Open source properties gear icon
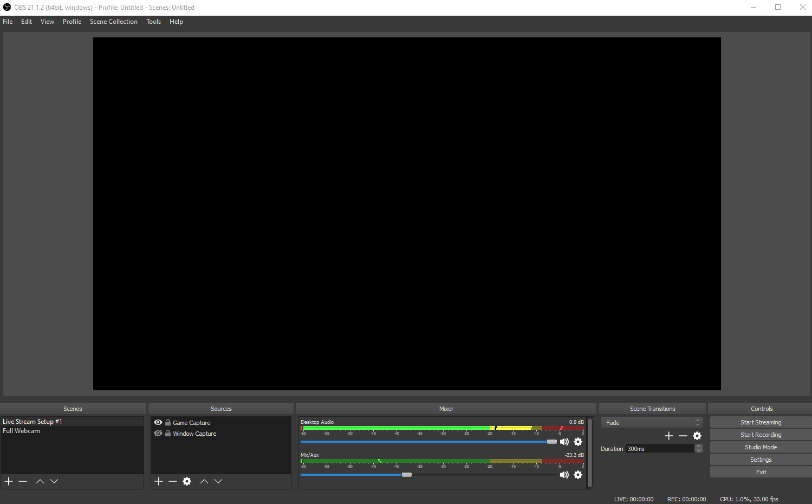This screenshot has width=812, height=504. coord(187,481)
